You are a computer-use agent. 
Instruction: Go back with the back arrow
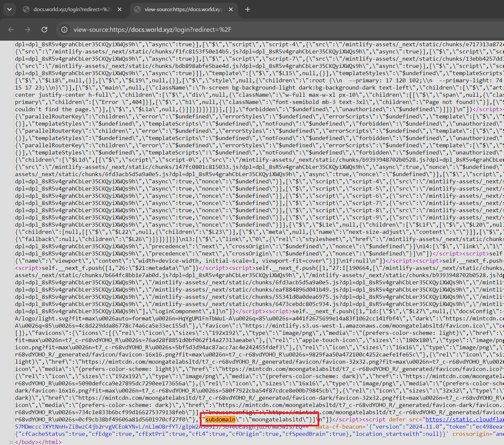point(11,29)
